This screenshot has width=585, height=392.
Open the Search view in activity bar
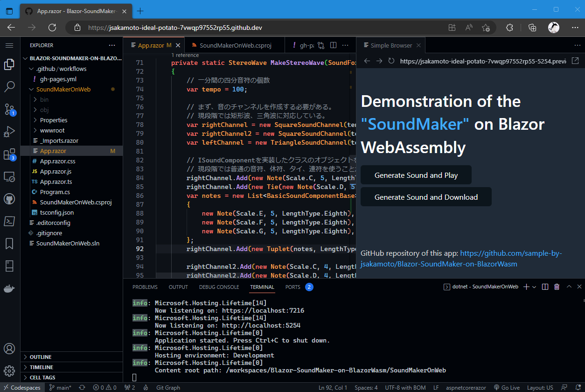coord(9,86)
